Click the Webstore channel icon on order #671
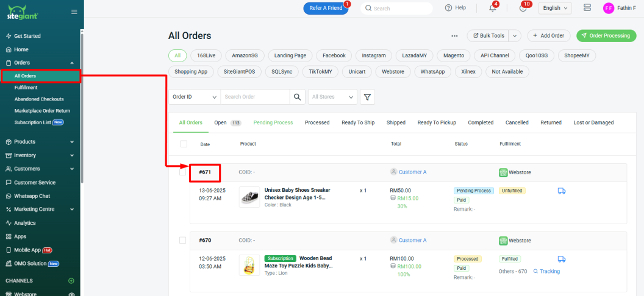This screenshot has width=644, height=296. (503, 172)
